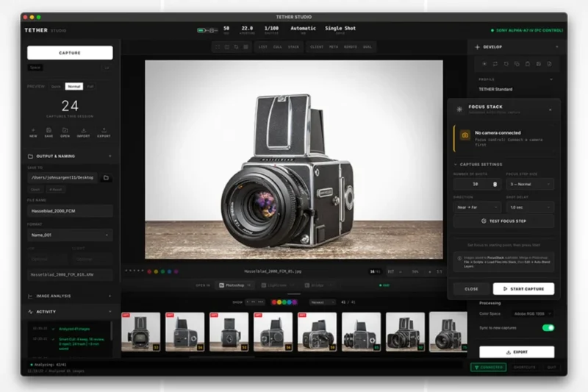Screen dimensions: 588x392
Task: Click the Import icon in left panel
Action: tap(83, 130)
